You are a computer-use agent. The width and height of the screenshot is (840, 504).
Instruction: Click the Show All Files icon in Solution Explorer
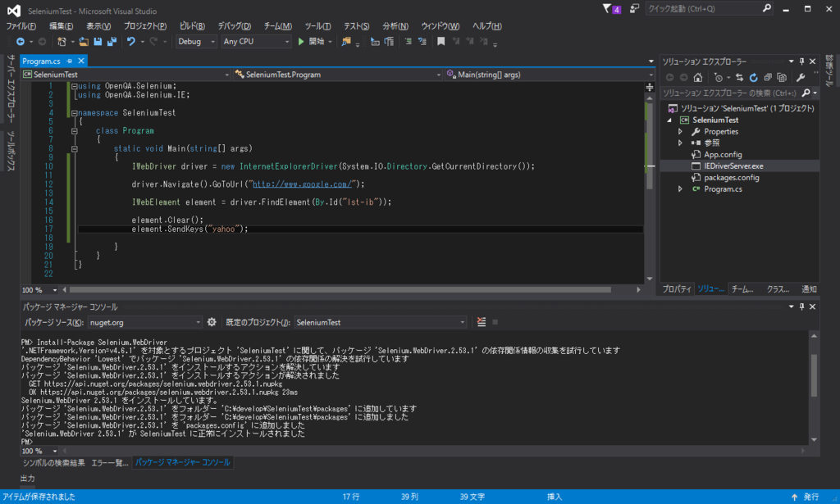pos(782,78)
